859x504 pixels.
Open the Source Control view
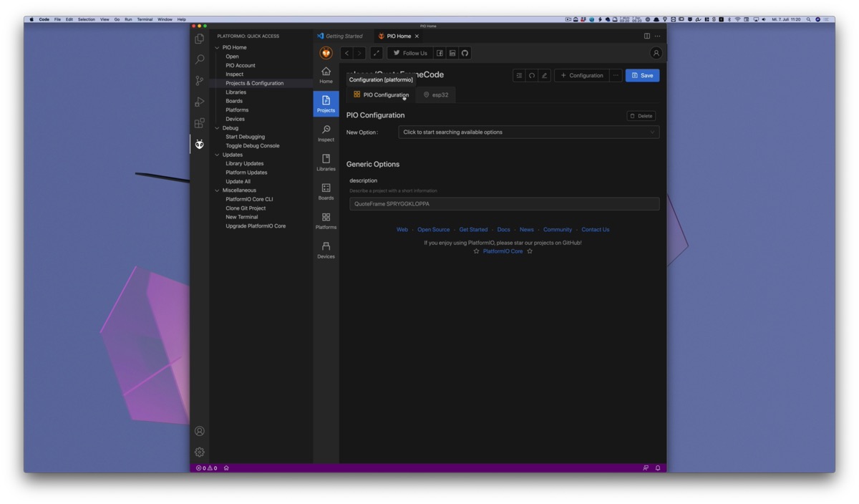200,81
